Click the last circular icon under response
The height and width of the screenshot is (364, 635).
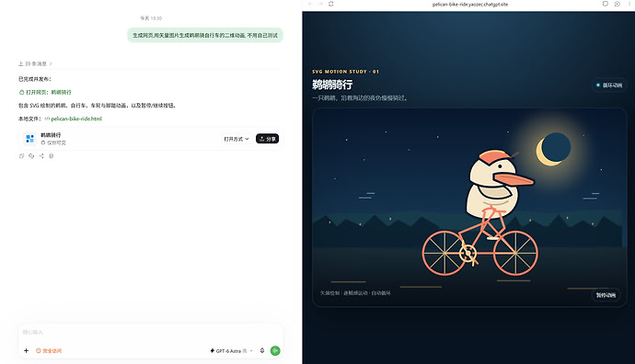(51, 156)
